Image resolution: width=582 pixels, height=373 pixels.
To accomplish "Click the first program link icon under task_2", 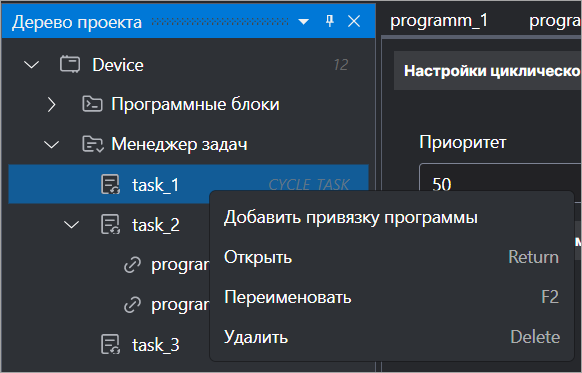I will click(132, 265).
